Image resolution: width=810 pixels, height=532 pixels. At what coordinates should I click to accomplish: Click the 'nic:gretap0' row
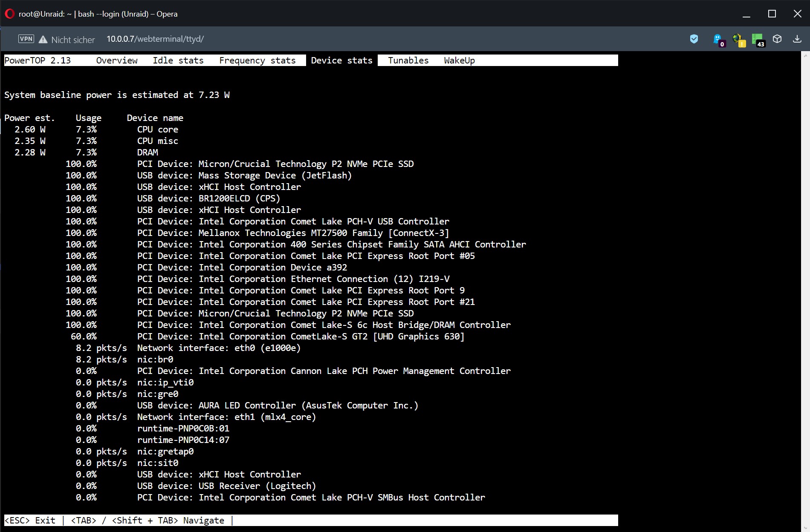pyautogui.click(x=165, y=451)
